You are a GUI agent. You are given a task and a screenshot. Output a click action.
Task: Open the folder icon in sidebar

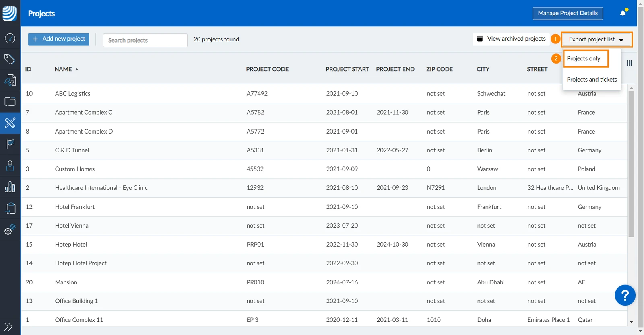click(10, 101)
